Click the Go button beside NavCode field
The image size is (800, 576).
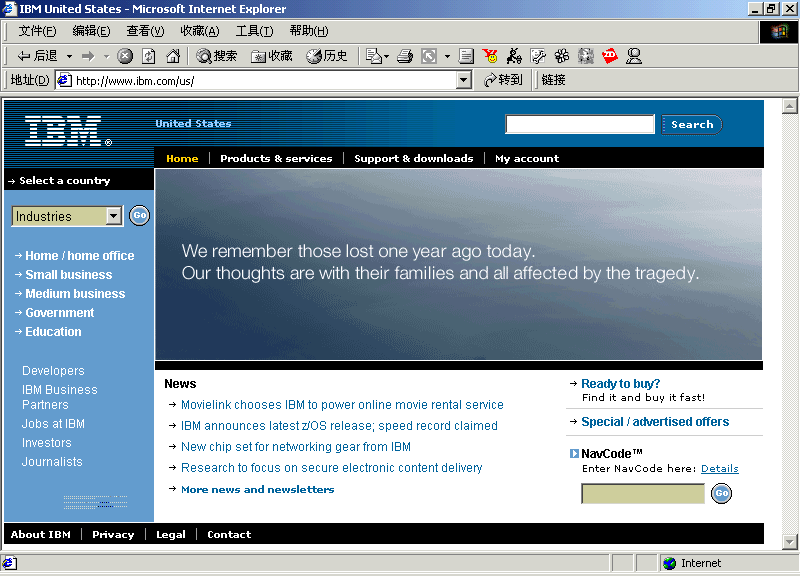[x=721, y=493]
